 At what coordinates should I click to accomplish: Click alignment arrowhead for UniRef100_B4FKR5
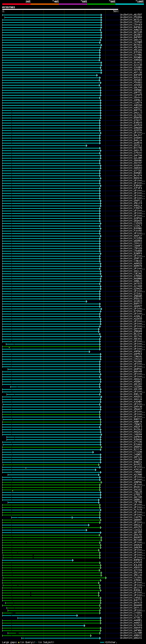97,75
